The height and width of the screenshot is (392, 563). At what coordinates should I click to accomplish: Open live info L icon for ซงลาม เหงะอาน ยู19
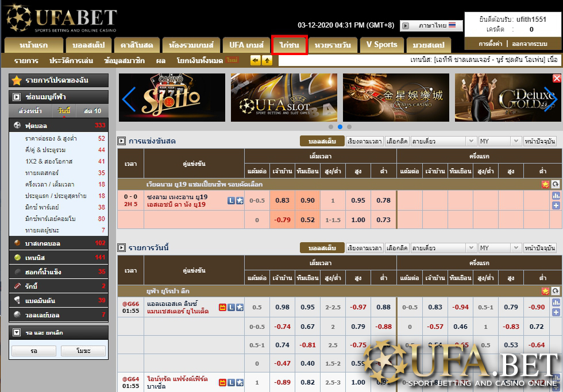click(x=231, y=200)
